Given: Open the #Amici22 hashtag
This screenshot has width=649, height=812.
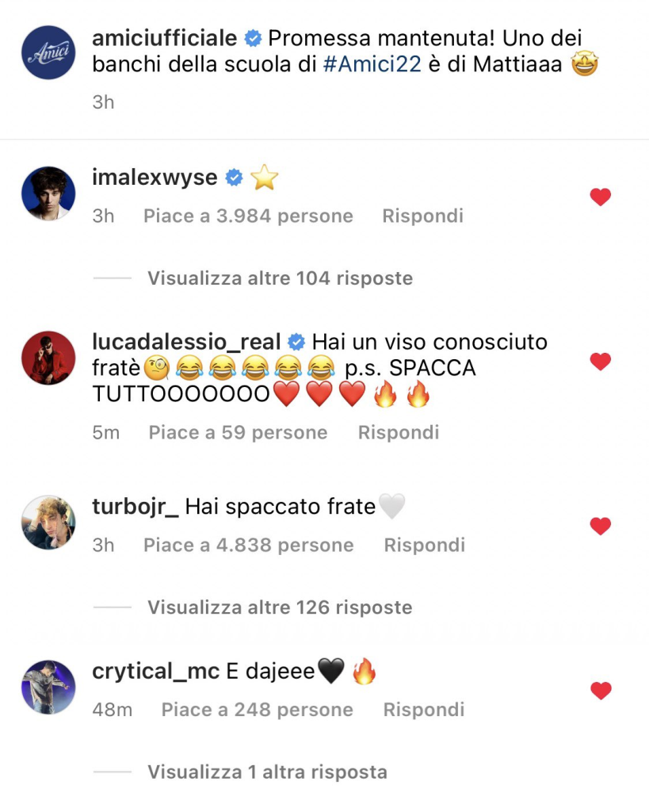Looking at the screenshot, I should [372, 64].
